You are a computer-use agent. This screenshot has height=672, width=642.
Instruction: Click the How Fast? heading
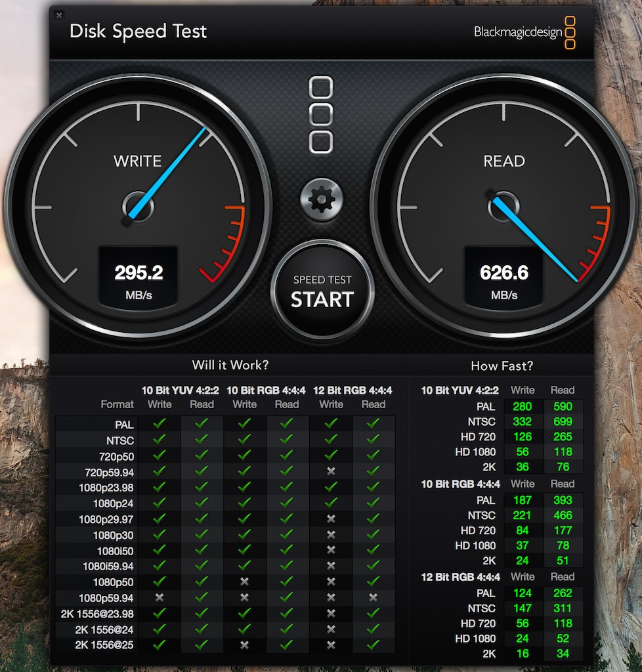coord(502,366)
